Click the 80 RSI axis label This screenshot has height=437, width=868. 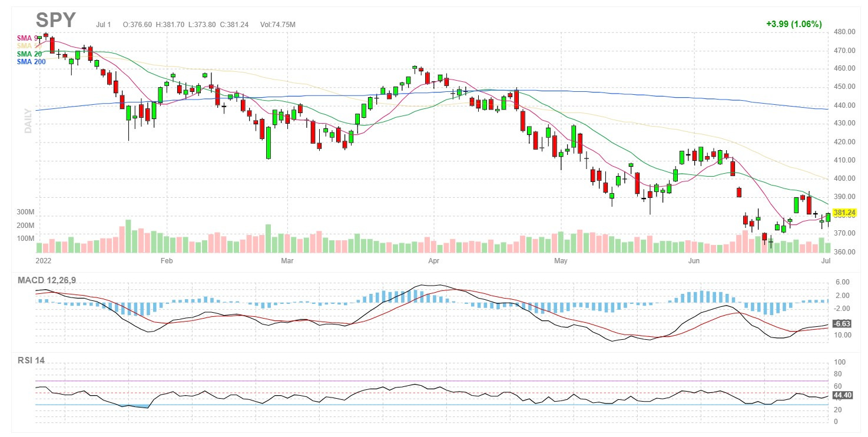coord(839,373)
